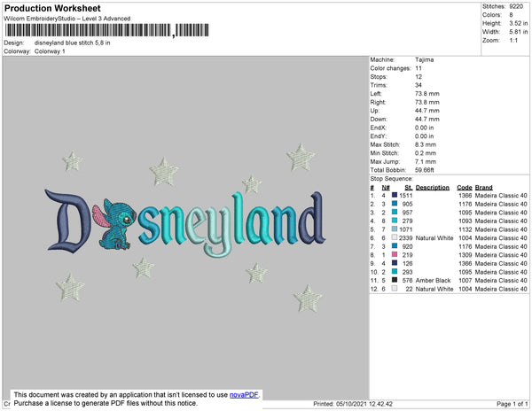The image size is (532, 411).
Task: Click the 'Stop Sequence:' label
Action: (x=392, y=179)
